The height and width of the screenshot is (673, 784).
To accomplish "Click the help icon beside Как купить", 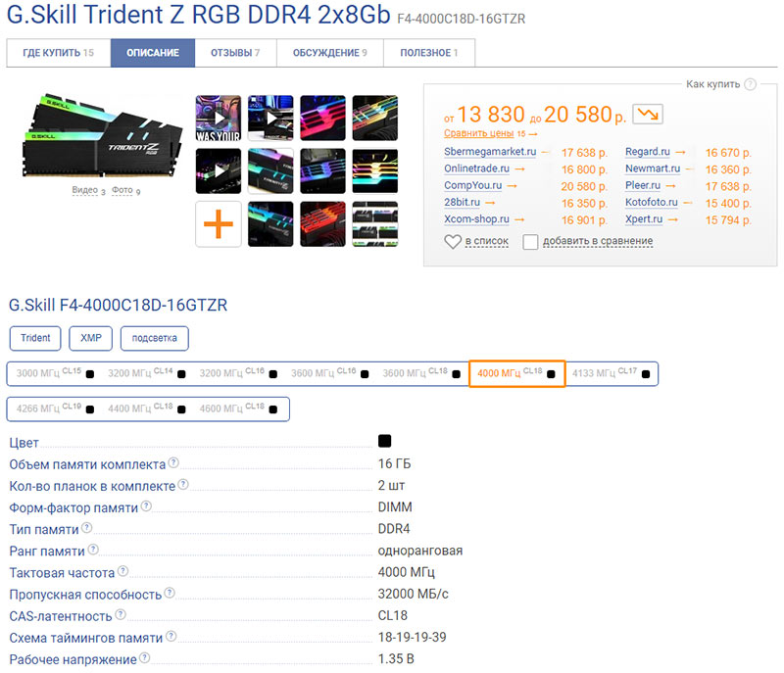I will point(750,84).
